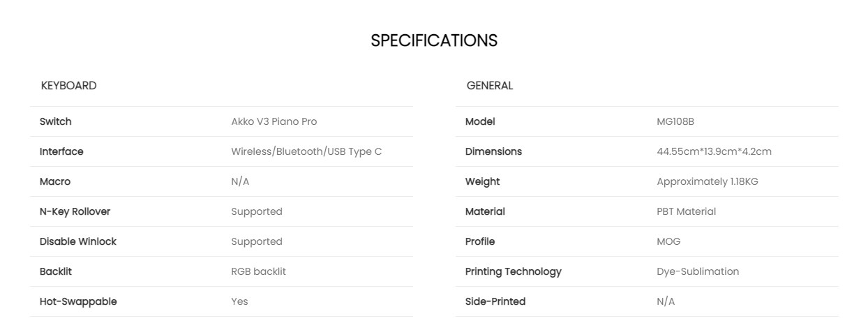Image resolution: width=868 pixels, height=332 pixels.
Task: Select Wireless/Bluetooth/USB Type C text
Action: click(x=306, y=151)
